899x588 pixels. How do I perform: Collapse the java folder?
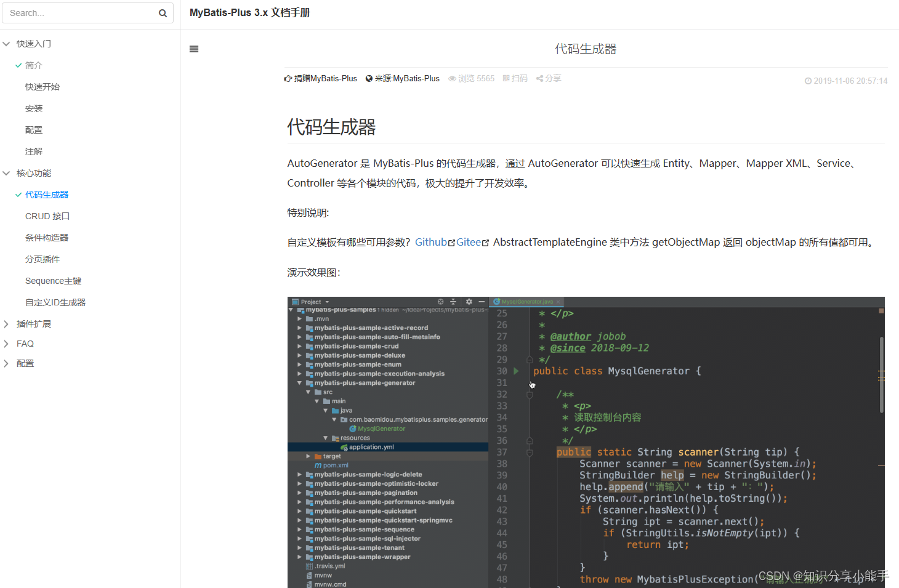pyautogui.click(x=326, y=411)
